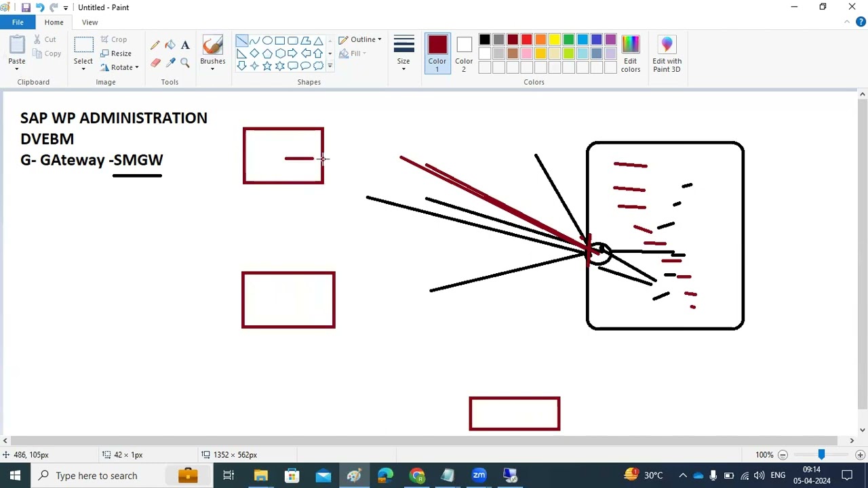Screen dimensions: 868x488
Task: Choose the Line shape
Action: click(241, 41)
